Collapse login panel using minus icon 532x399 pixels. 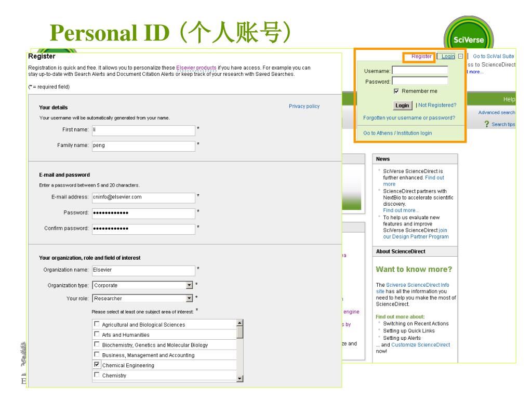[x=460, y=56]
